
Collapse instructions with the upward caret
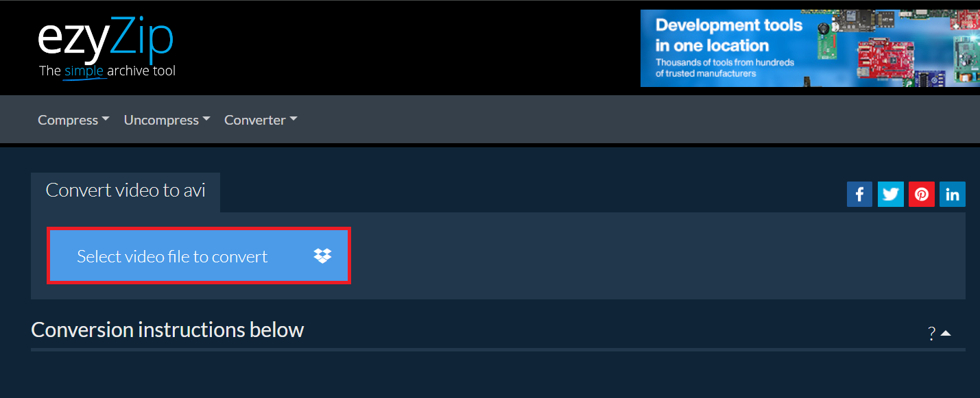click(946, 334)
